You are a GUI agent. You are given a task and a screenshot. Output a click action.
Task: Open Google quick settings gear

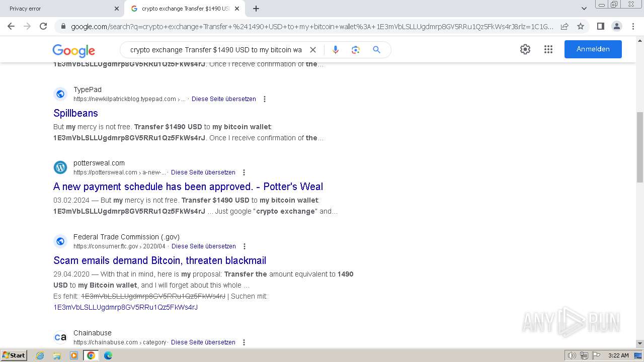click(525, 49)
